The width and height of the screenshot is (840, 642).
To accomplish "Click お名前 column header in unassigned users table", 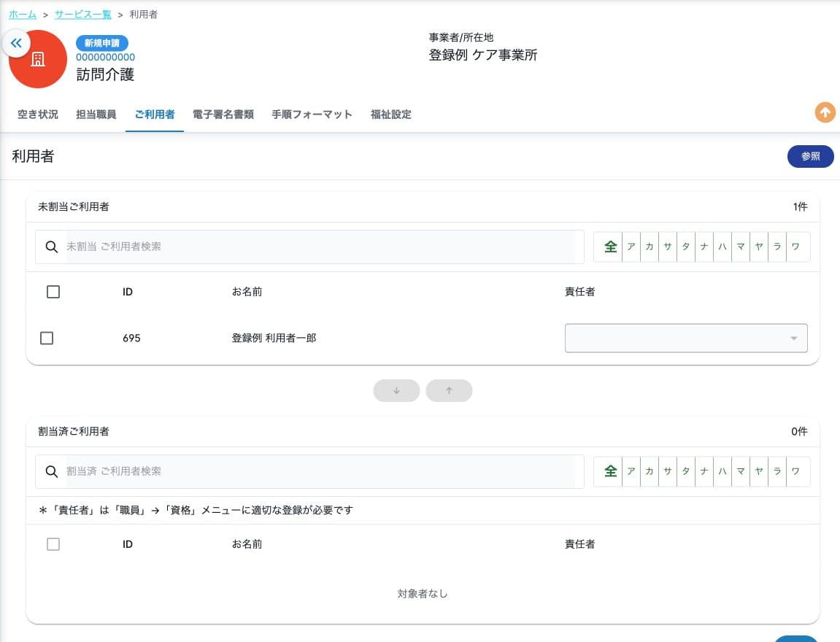I will click(247, 292).
